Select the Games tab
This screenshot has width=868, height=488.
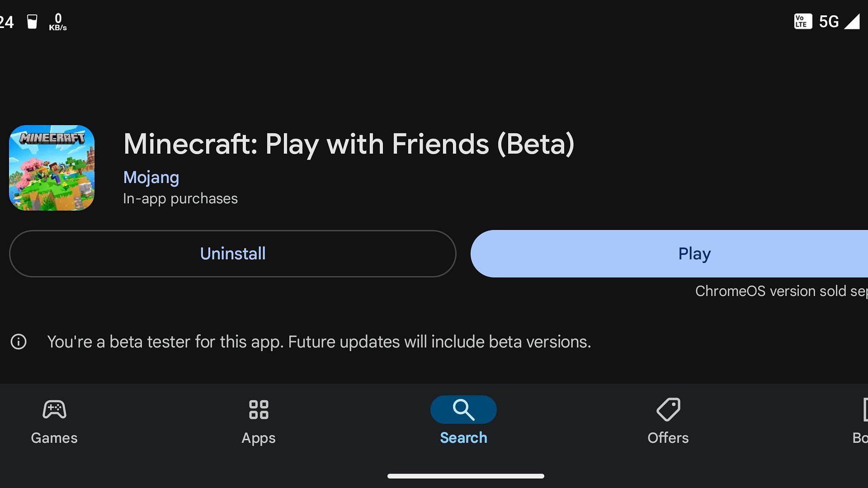pyautogui.click(x=54, y=420)
